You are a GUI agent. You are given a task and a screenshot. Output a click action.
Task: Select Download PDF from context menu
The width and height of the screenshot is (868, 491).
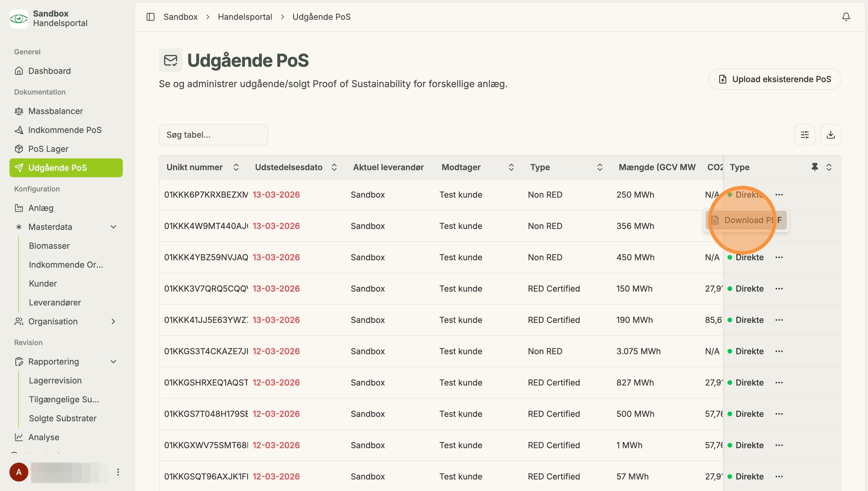pyautogui.click(x=746, y=220)
